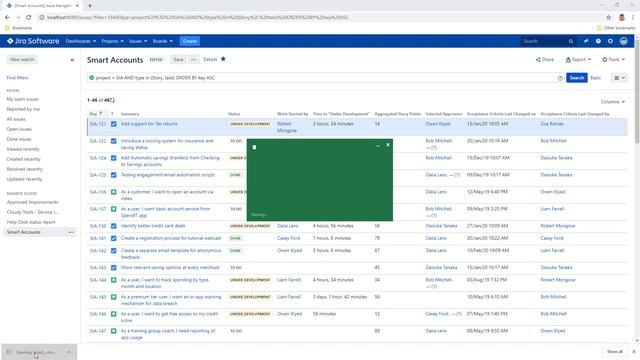The image size is (640, 360).
Task: Click the Save filter button
Action: point(178,60)
